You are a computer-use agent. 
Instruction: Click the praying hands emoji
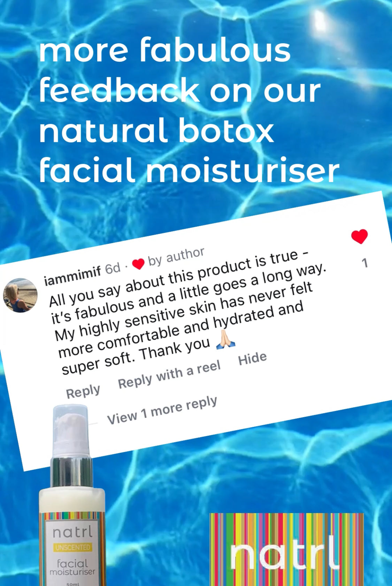[225, 339]
